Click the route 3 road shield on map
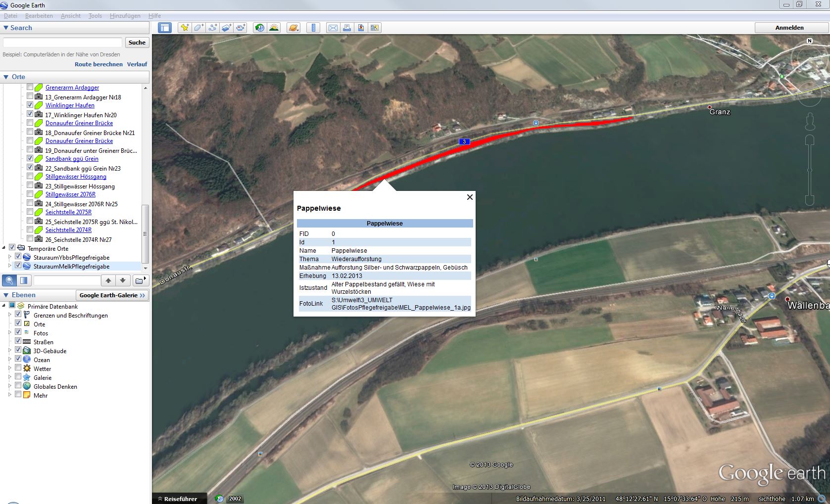 click(464, 141)
